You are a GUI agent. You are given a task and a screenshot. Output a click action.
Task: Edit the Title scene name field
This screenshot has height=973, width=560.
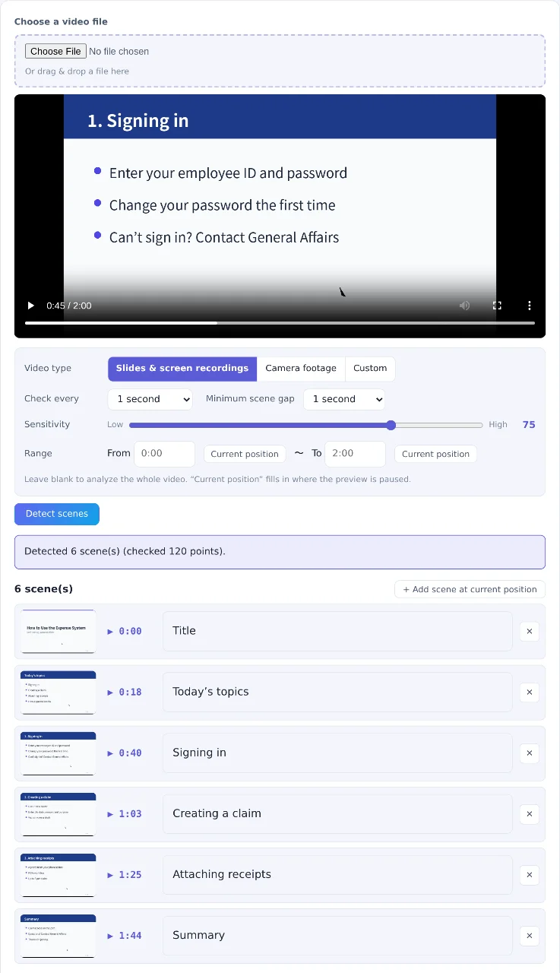tap(337, 631)
